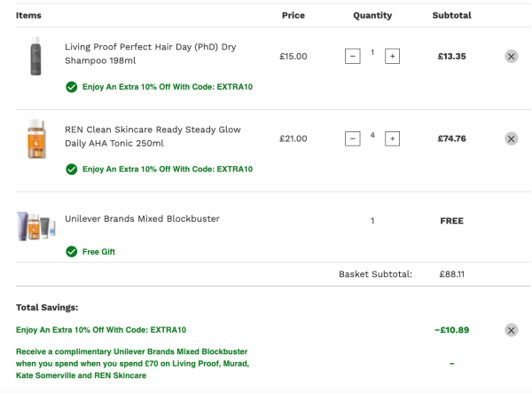Click green checkmark beside REN EXTRA10 offer

pos(71,169)
